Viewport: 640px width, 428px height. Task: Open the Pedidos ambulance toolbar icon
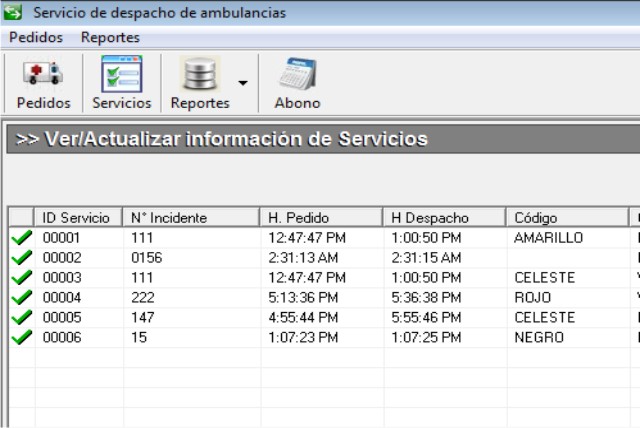pyautogui.click(x=43, y=84)
